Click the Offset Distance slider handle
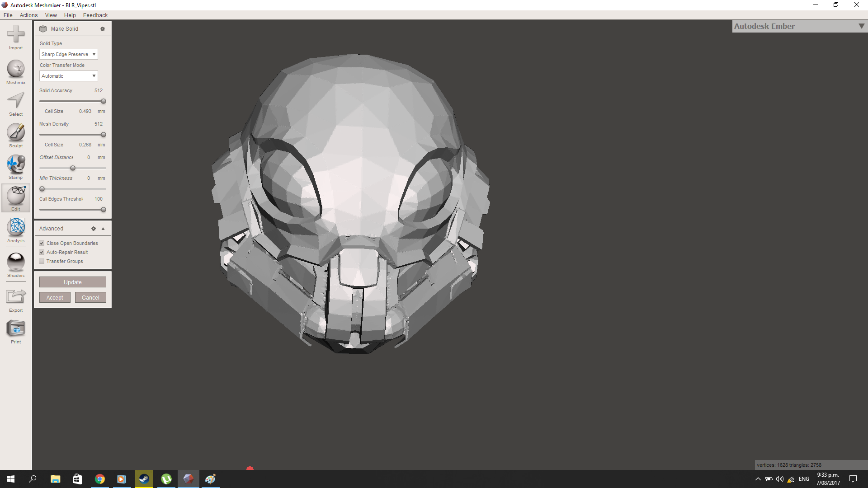This screenshot has width=868, height=488. pyautogui.click(x=73, y=168)
